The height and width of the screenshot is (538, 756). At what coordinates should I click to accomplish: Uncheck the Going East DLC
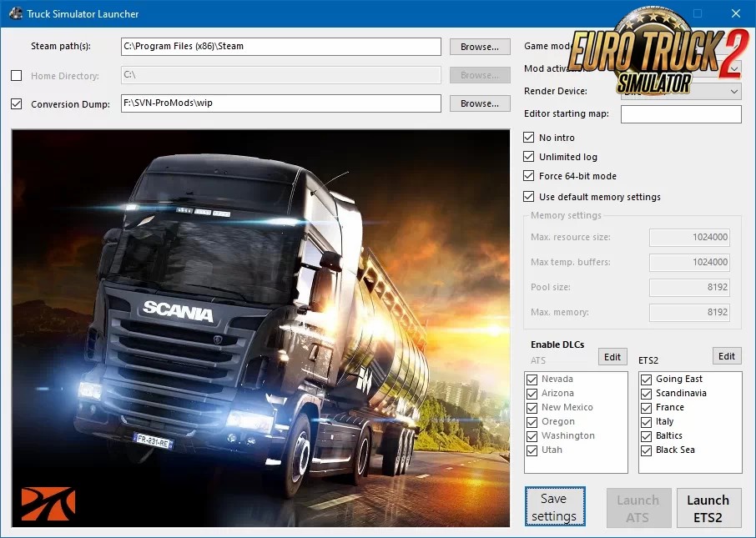(646, 380)
